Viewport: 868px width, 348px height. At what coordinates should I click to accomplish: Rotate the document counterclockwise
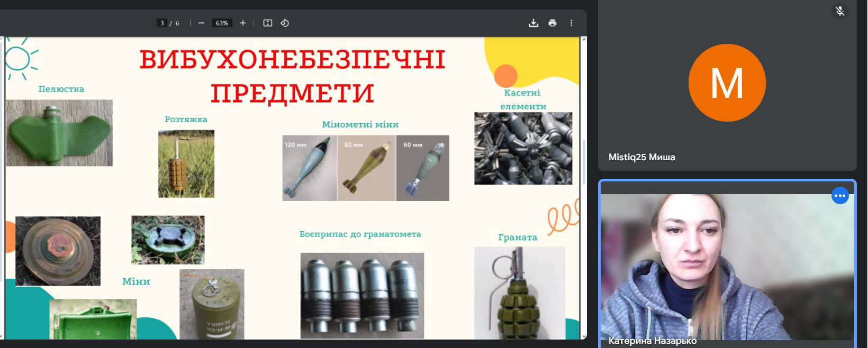pos(285,23)
